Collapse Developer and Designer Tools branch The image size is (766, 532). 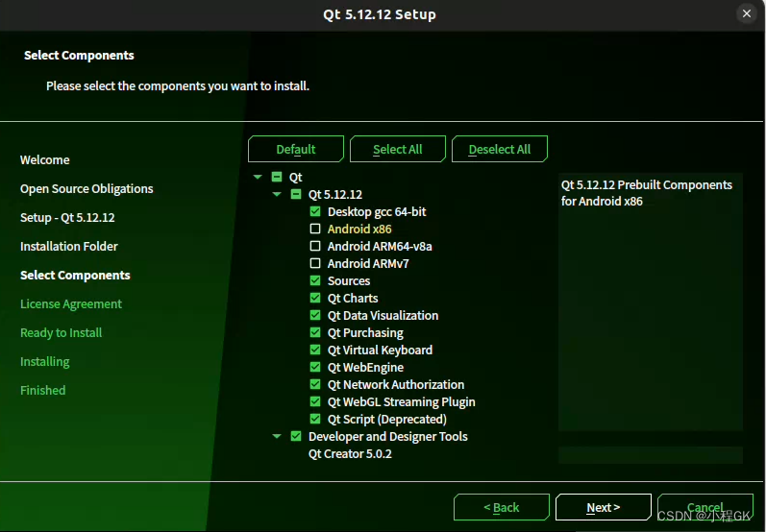(x=277, y=436)
